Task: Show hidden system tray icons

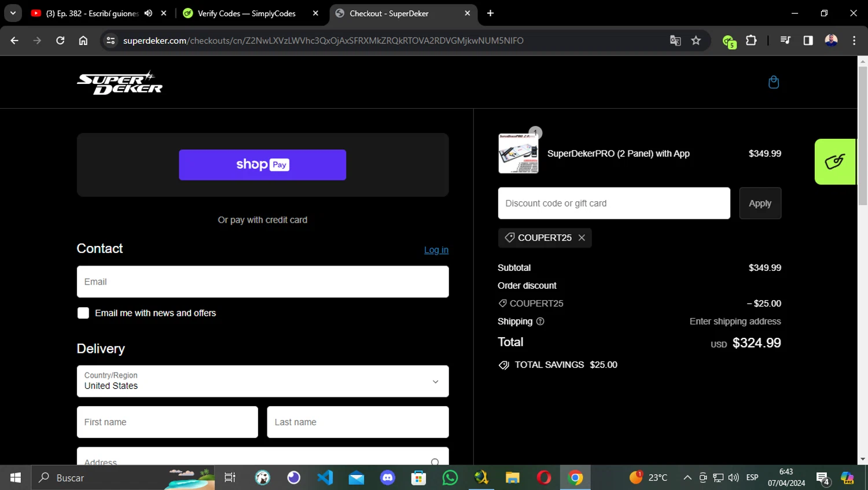Action: tap(687, 478)
